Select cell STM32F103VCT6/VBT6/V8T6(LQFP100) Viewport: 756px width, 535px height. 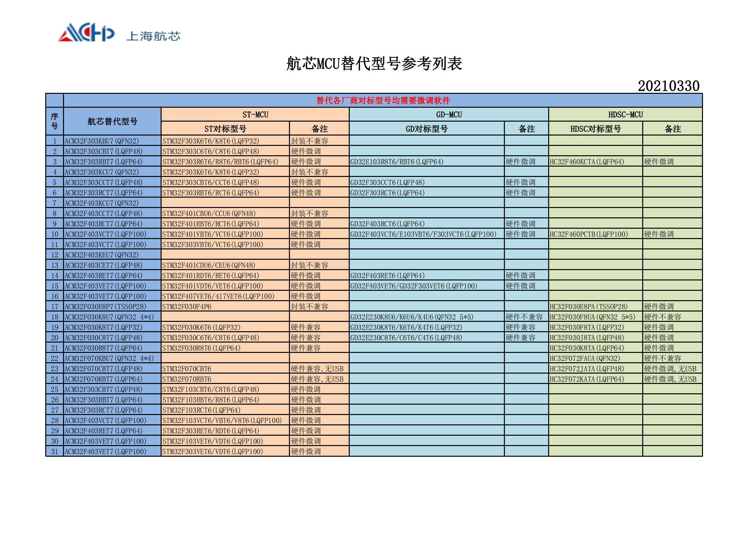(x=225, y=420)
